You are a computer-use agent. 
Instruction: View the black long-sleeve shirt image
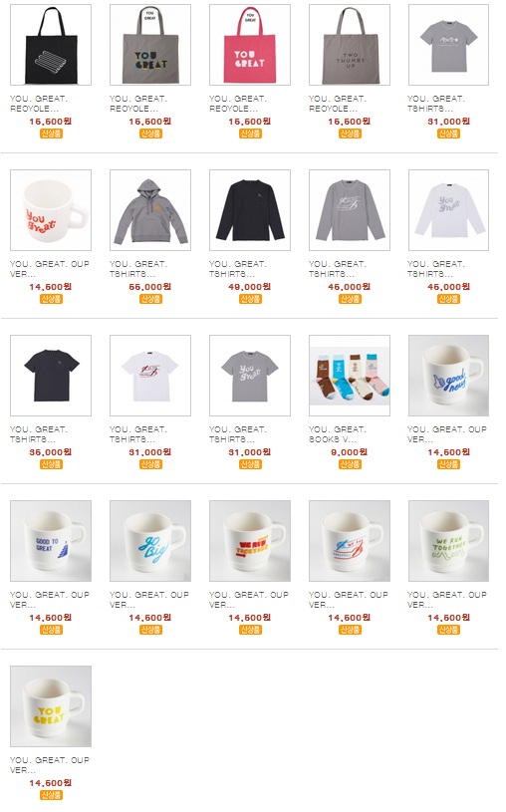pyautogui.click(x=250, y=210)
